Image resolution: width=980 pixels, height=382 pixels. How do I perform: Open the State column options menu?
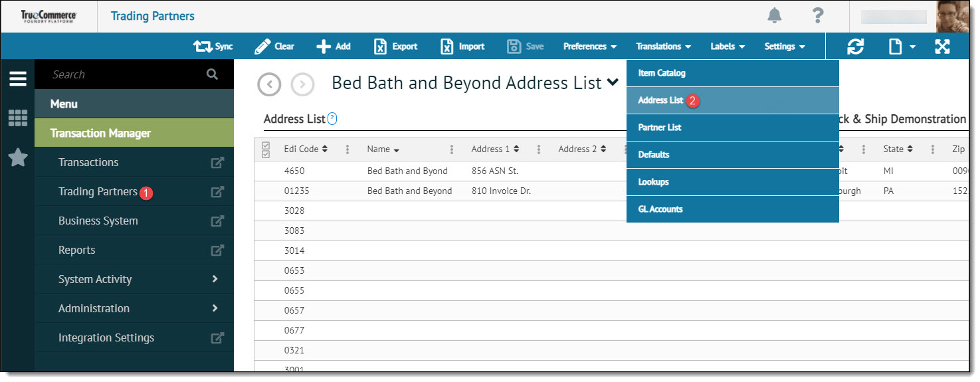click(x=933, y=149)
